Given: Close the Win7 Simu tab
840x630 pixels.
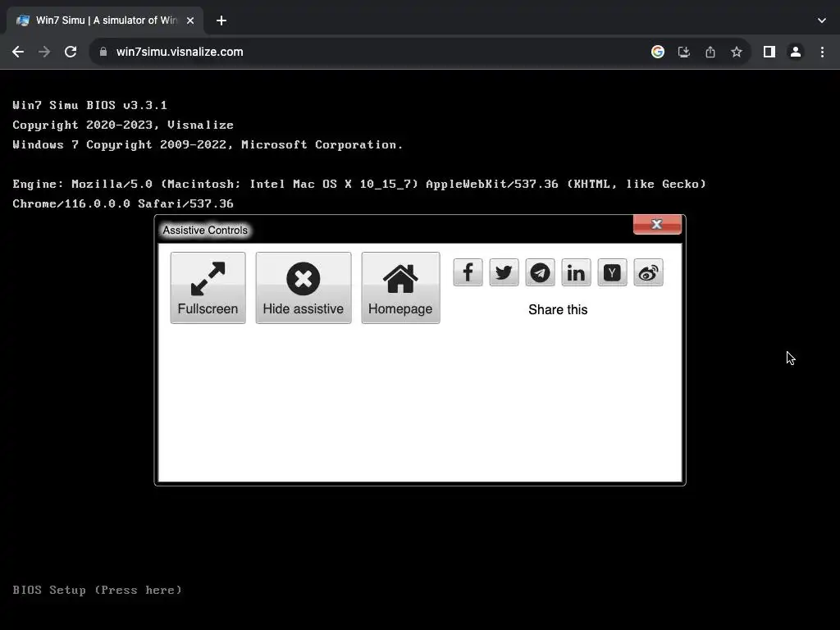Looking at the screenshot, I should [190, 21].
